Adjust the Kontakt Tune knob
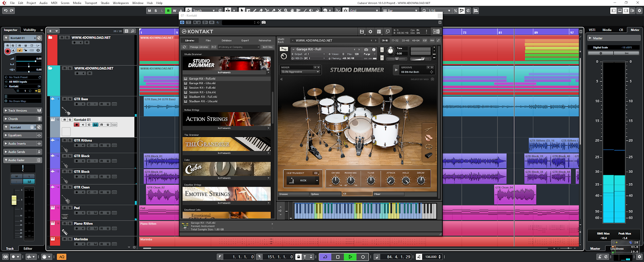This screenshot has width=644, height=262. [390, 51]
